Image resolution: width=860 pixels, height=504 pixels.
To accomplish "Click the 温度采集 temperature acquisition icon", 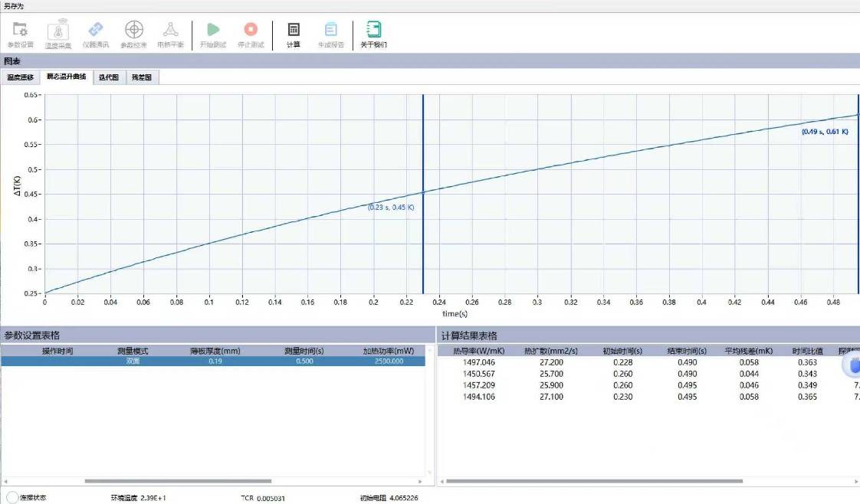I will pos(58,34).
